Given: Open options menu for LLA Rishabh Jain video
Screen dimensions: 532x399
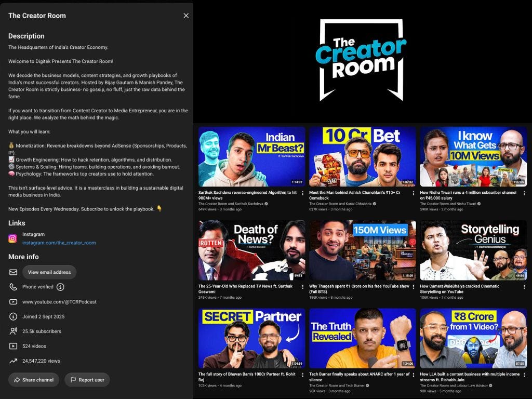Looking at the screenshot, I should pyautogui.click(x=524, y=375).
